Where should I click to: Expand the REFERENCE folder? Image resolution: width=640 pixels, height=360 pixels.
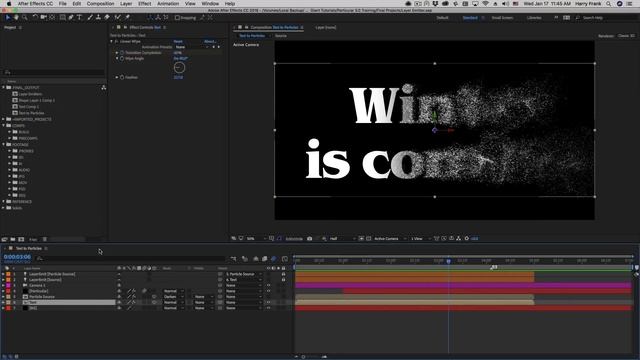4,202
